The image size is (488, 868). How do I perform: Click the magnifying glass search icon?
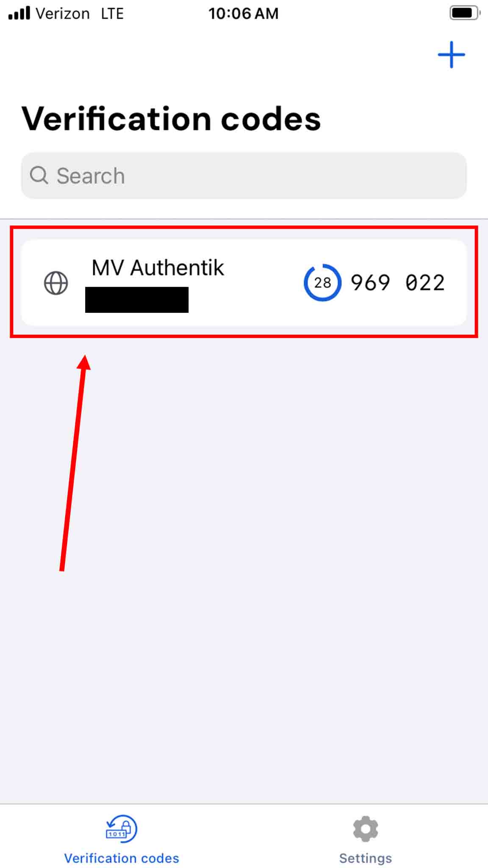pos(39,175)
